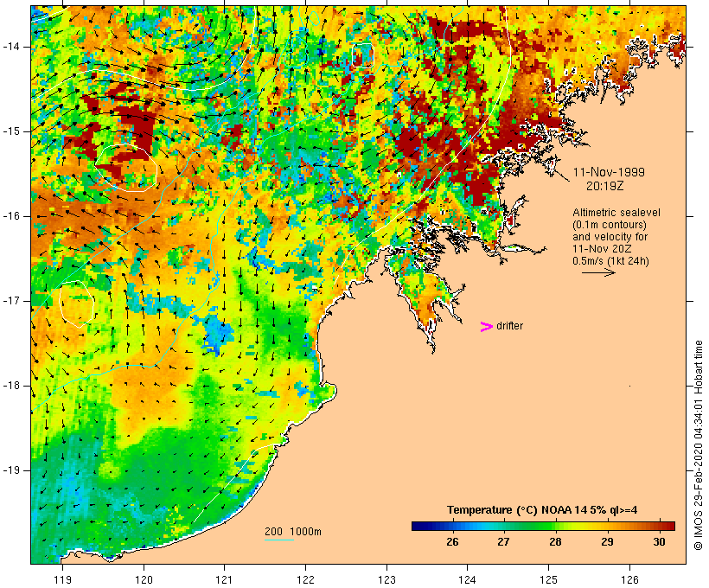
Task: Click the 'Altimetric sealevel' caption line
Action: point(616,213)
